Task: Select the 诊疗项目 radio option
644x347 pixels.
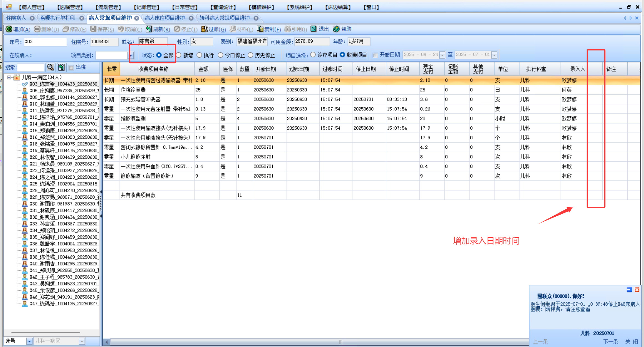Action: point(313,55)
